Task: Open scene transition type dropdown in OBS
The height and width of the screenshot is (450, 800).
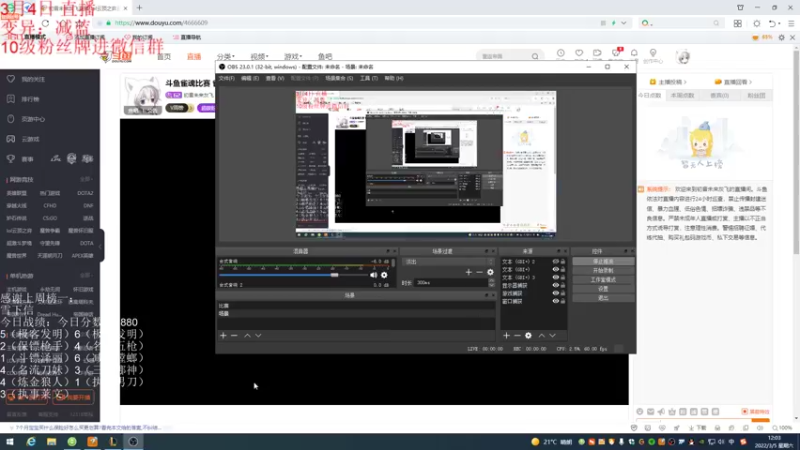Action: (x=448, y=262)
